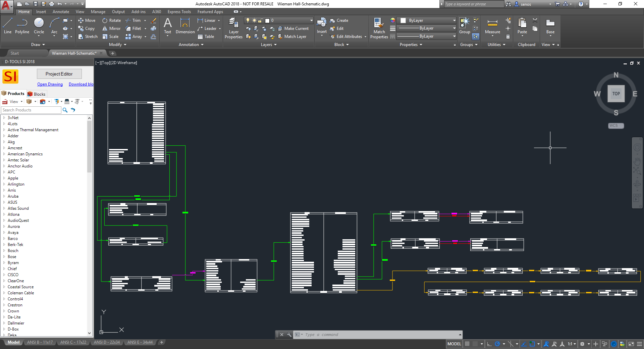Open the lineweight ByLayer dropdown
This screenshot has width=644, height=349.
[454, 28]
